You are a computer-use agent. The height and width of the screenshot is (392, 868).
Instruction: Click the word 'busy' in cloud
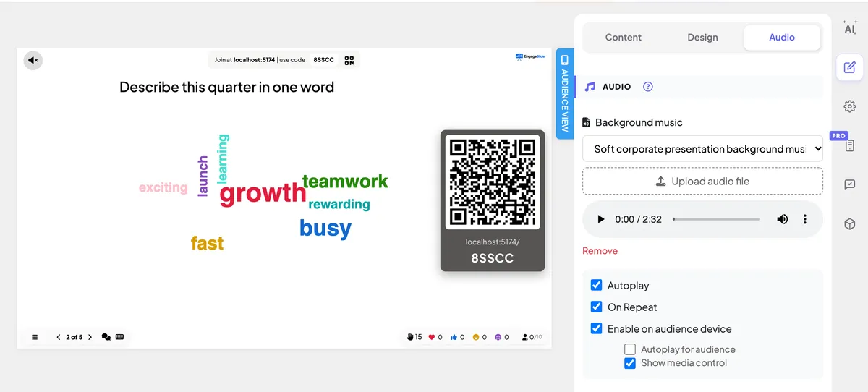click(x=325, y=228)
